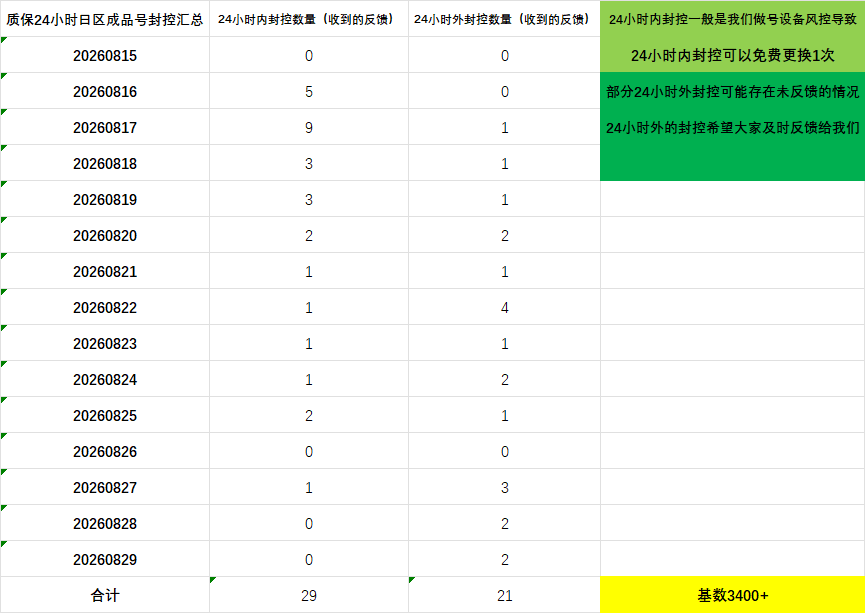Select the date cell 20260826
865x613 pixels.
(105, 451)
